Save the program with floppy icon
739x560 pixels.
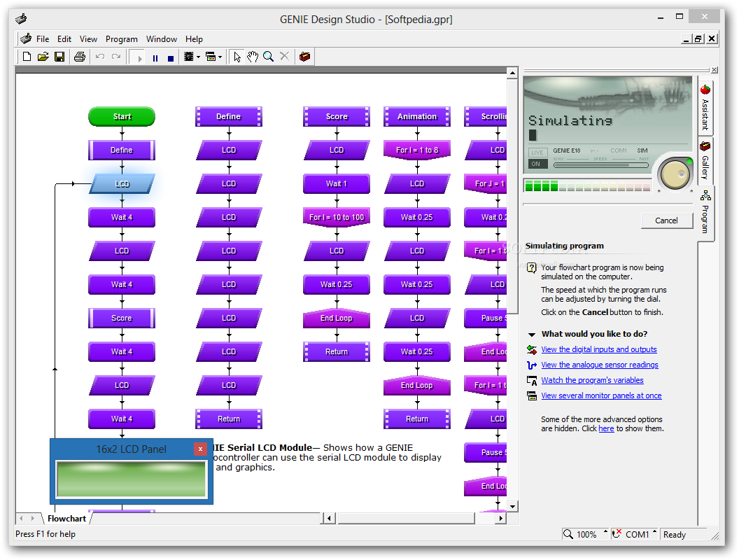tap(59, 57)
